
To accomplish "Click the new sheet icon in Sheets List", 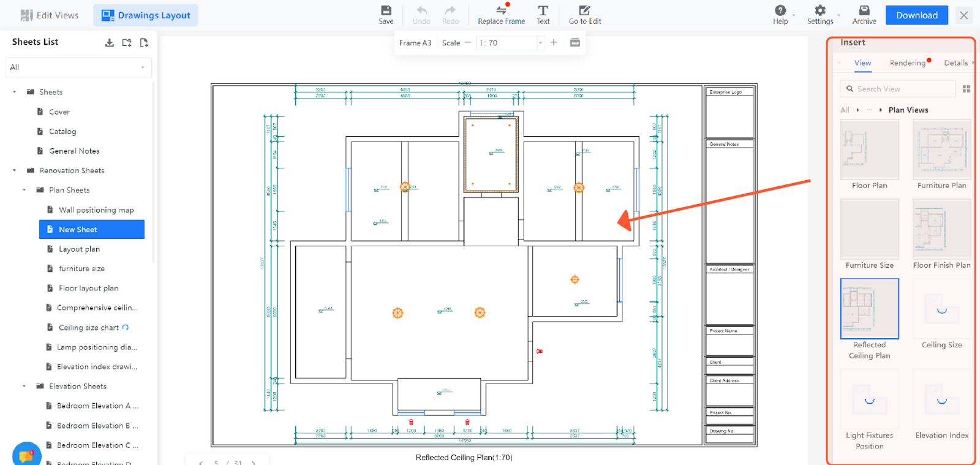I will 144,42.
